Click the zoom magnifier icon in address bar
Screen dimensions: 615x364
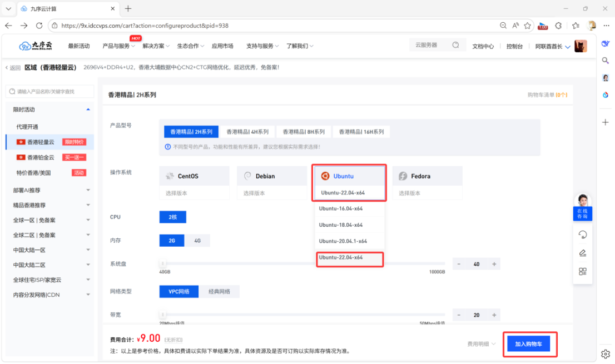pyautogui.click(x=503, y=26)
